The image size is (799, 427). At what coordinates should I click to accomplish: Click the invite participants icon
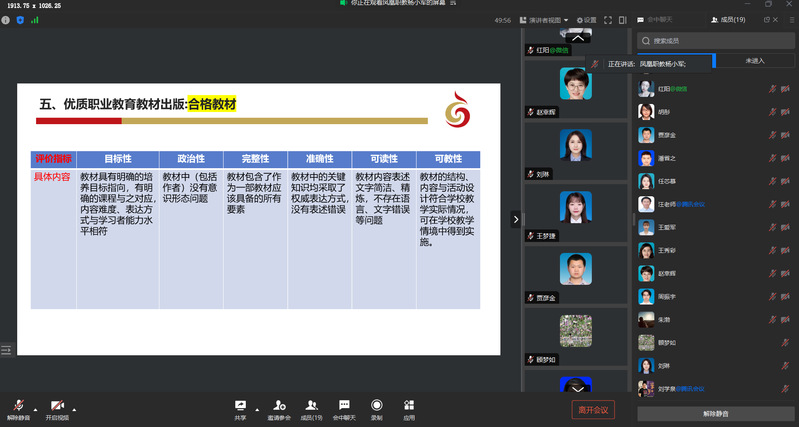coord(278,404)
